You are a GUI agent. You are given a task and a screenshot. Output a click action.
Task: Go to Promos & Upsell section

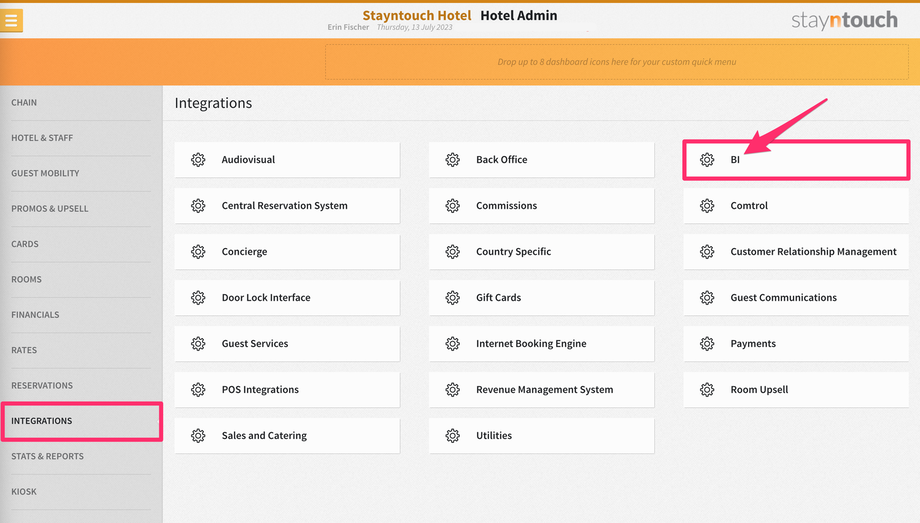coord(81,208)
